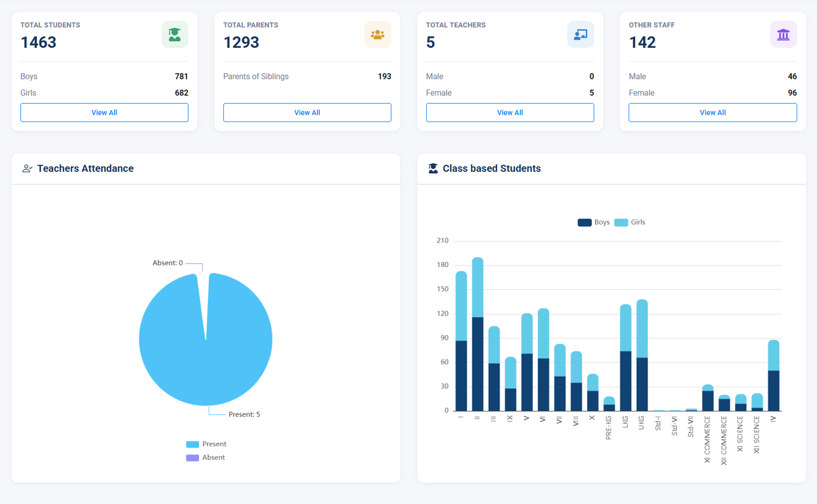Click the student icon beside Class based Students
The image size is (817, 504).
(433, 169)
